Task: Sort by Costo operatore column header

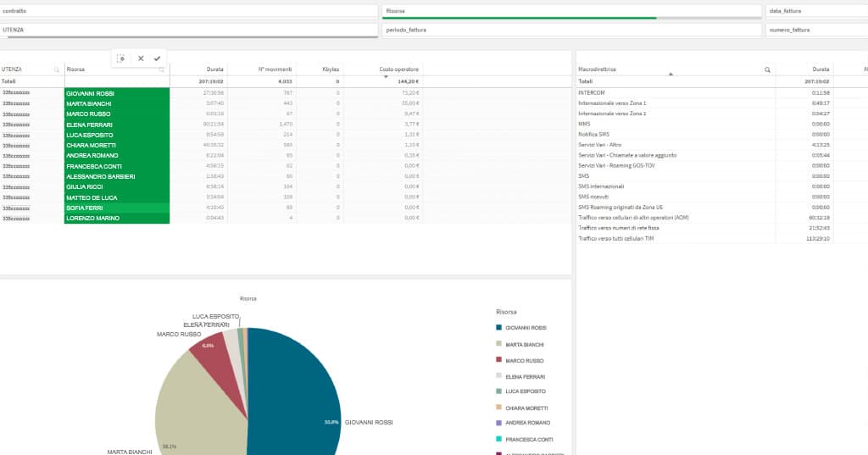Action: point(398,69)
